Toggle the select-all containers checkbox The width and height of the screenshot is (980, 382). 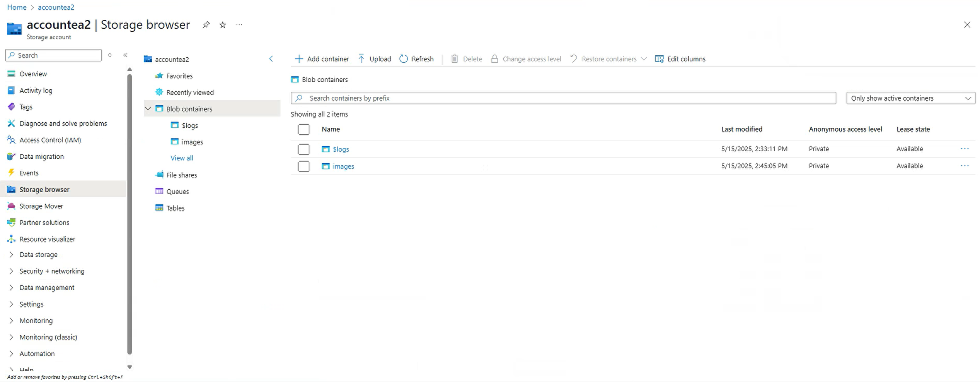pyautogui.click(x=304, y=129)
